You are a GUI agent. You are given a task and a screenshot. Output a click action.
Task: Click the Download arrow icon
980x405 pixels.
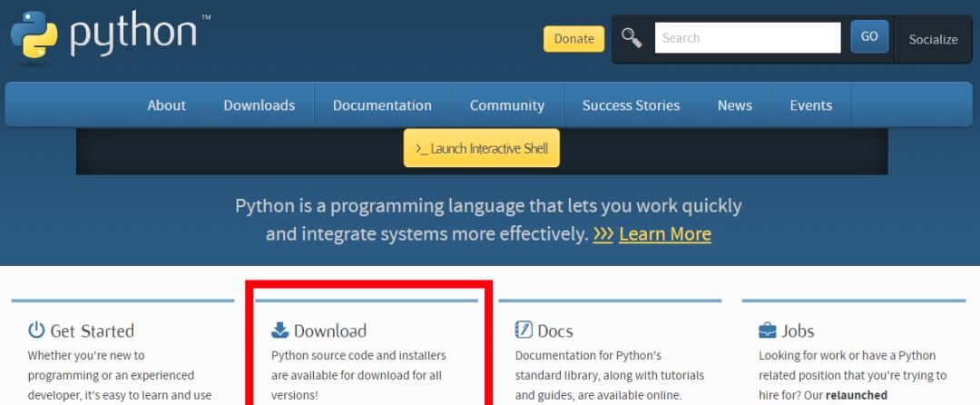(280, 330)
